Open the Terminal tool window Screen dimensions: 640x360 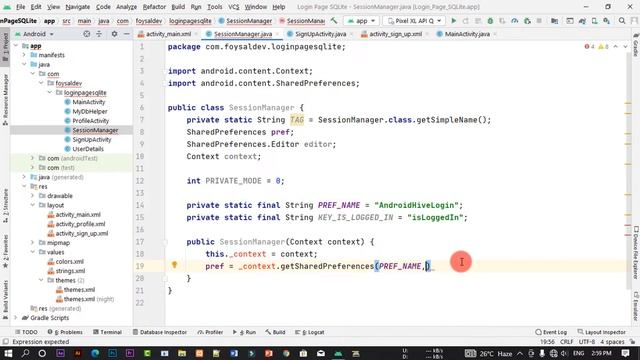(107, 332)
